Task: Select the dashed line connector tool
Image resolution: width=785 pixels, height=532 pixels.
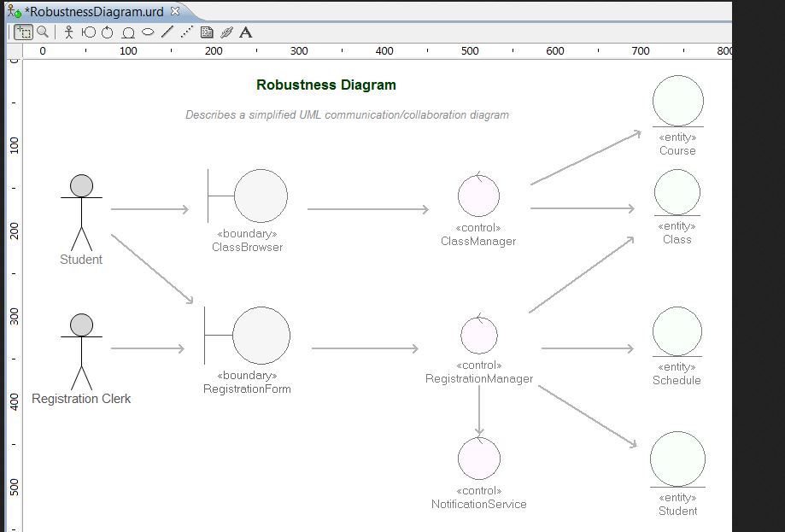Action: coord(186,32)
